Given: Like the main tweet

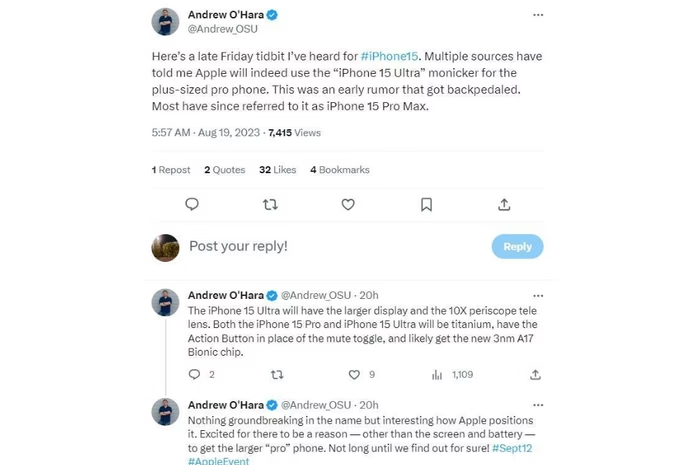Looking at the screenshot, I should (348, 204).
